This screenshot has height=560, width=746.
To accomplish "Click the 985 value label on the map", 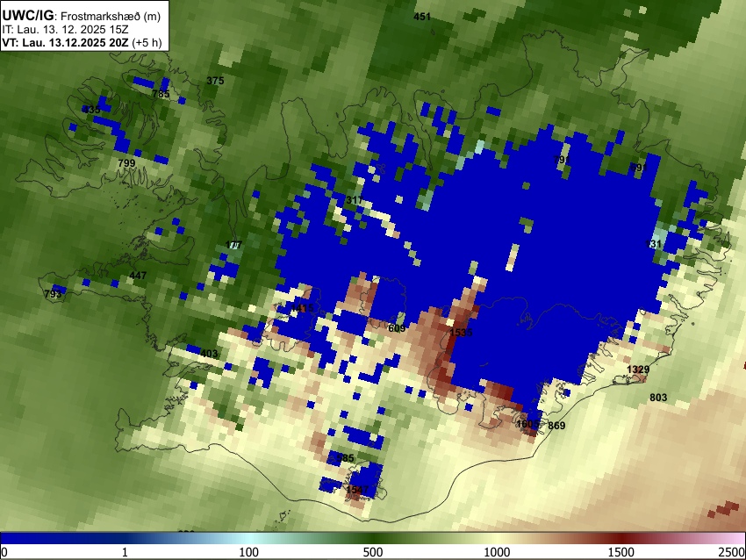I will (346, 457).
